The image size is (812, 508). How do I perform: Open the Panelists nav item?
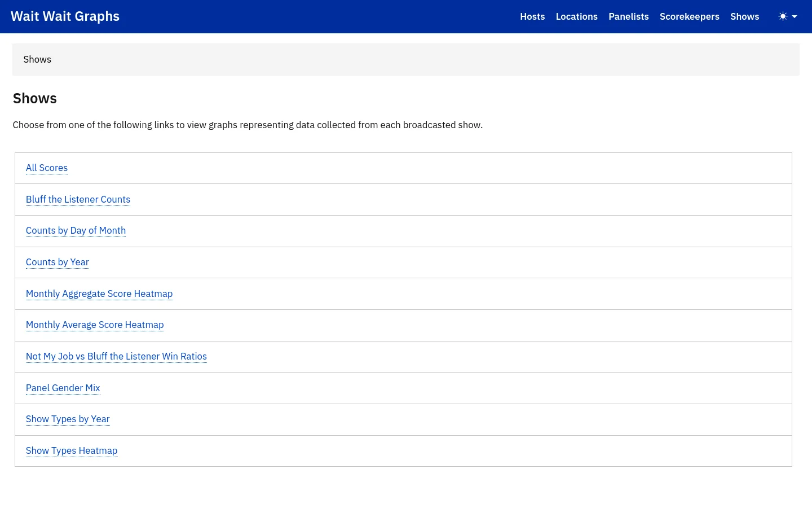coord(628,16)
